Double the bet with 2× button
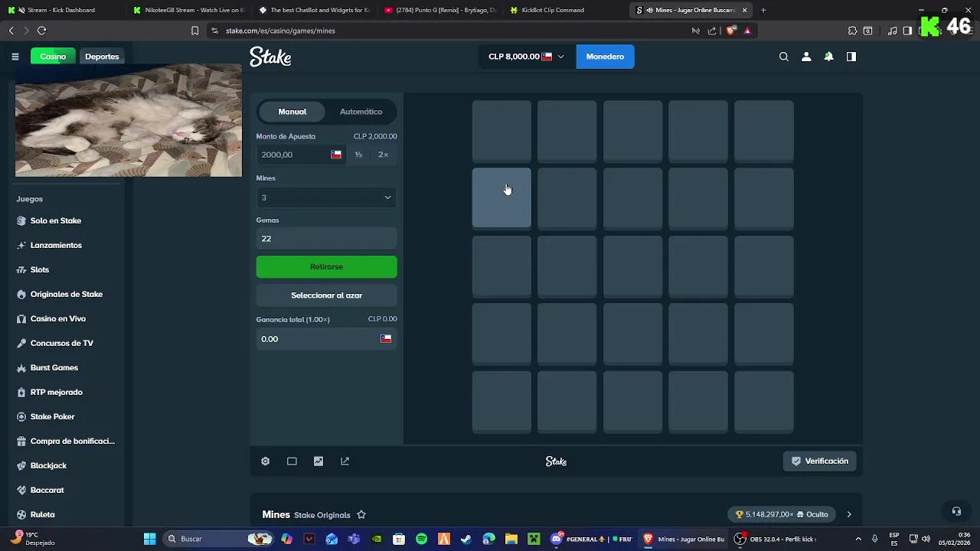 [x=383, y=155]
